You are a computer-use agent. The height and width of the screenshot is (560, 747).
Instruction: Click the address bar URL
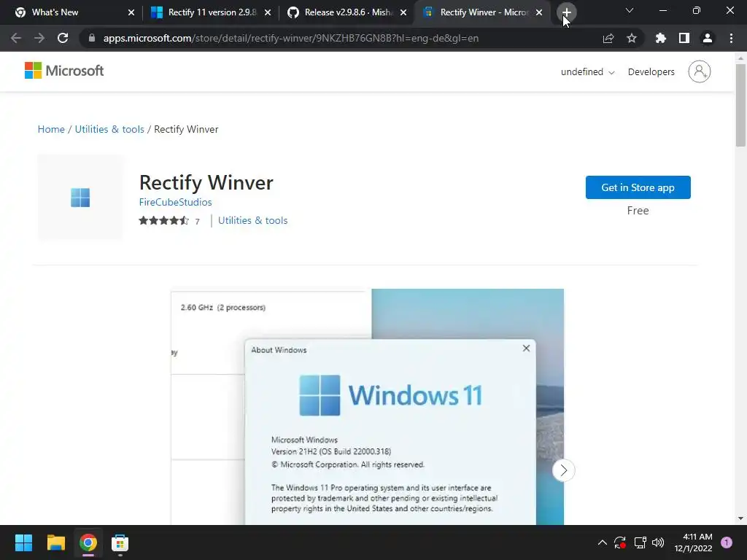point(290,38)
